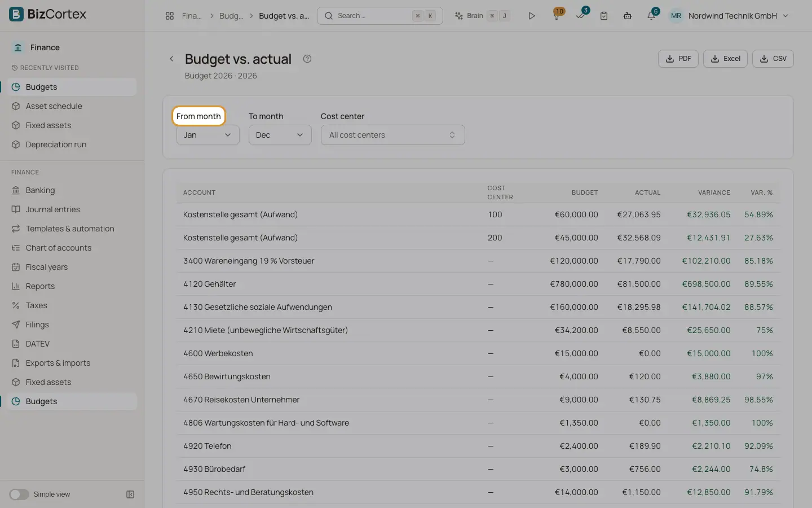Screen dimensions: 812x508
Task: Open the Brain assistant button
Action: click(482, 16)
